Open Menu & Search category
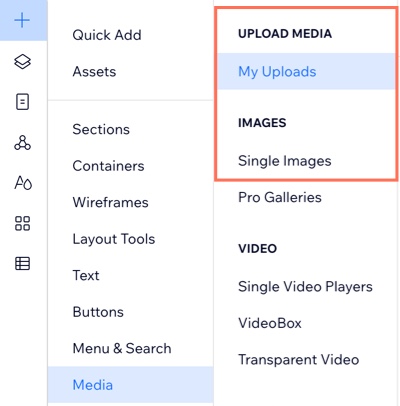The height and width of the screenshot is (406, 400). pos(122,349)
